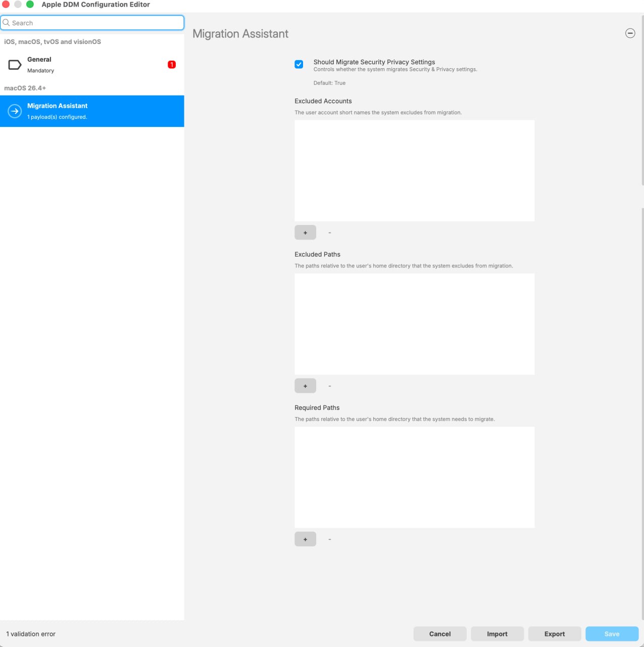The height and width of the screenshot is (647, 644).
Task: Add an entry to Excluded Paths
Action: coord(305,386)
